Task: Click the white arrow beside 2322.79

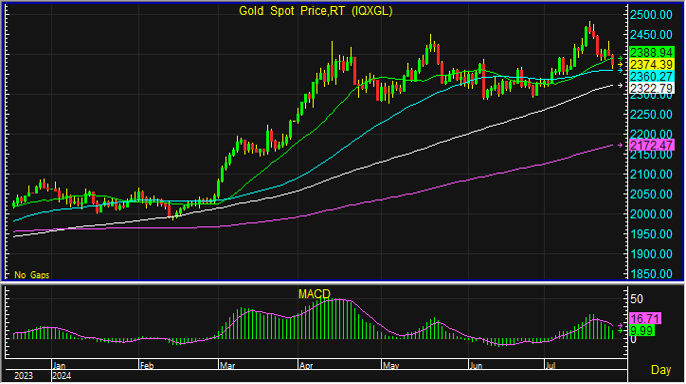Action: pos(620,86)
